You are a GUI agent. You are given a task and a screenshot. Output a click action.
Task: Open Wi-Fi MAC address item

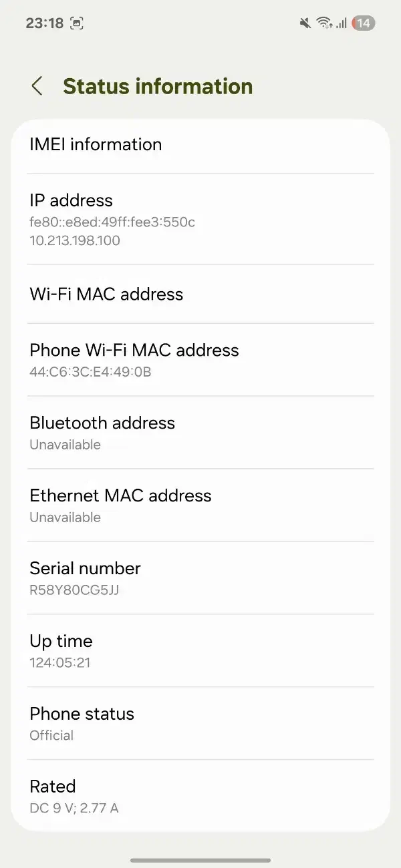click(200, 294)
